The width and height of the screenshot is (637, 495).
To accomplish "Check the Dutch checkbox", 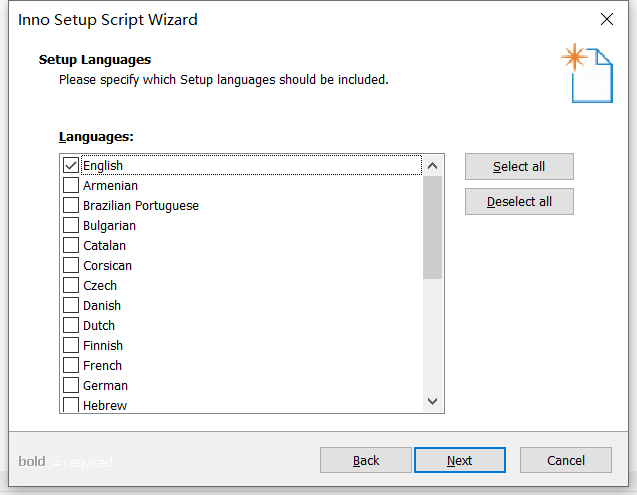I will click(71, 325).
